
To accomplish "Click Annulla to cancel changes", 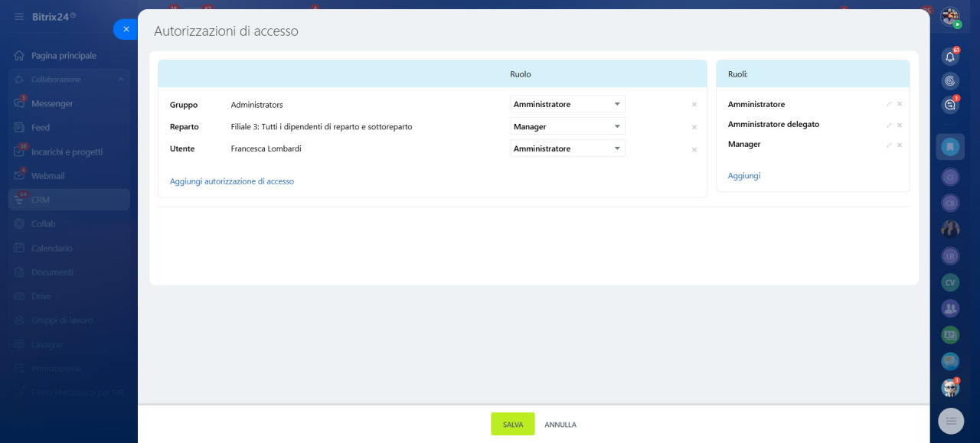I will [x=560, y=425].
